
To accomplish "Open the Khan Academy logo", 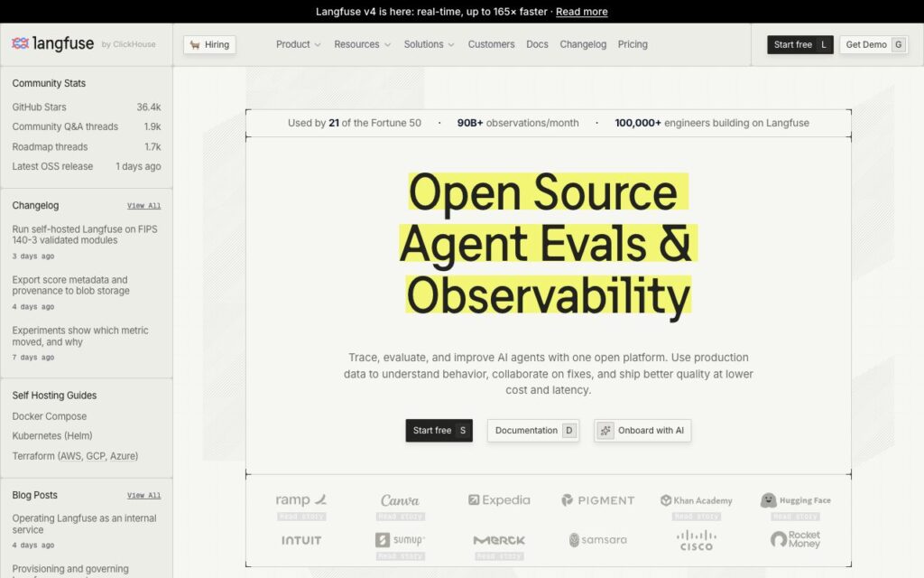I will point(697,500).
